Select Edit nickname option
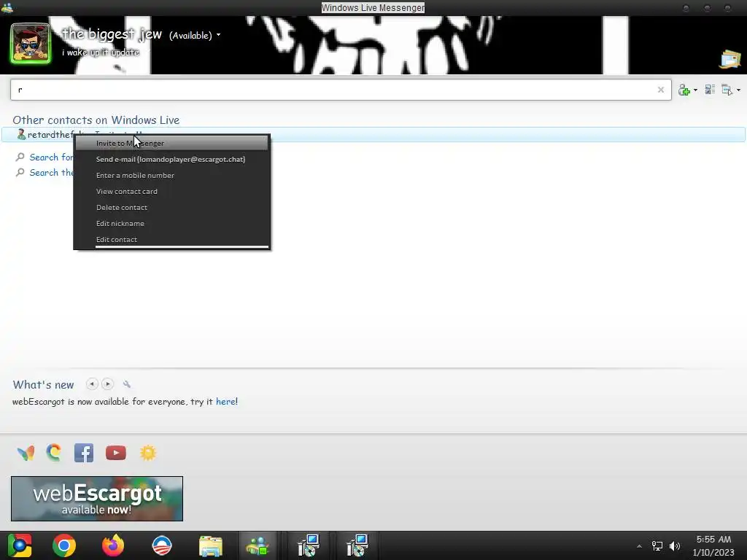This screenshot has width=747, height=560. [x=172, y=223]
